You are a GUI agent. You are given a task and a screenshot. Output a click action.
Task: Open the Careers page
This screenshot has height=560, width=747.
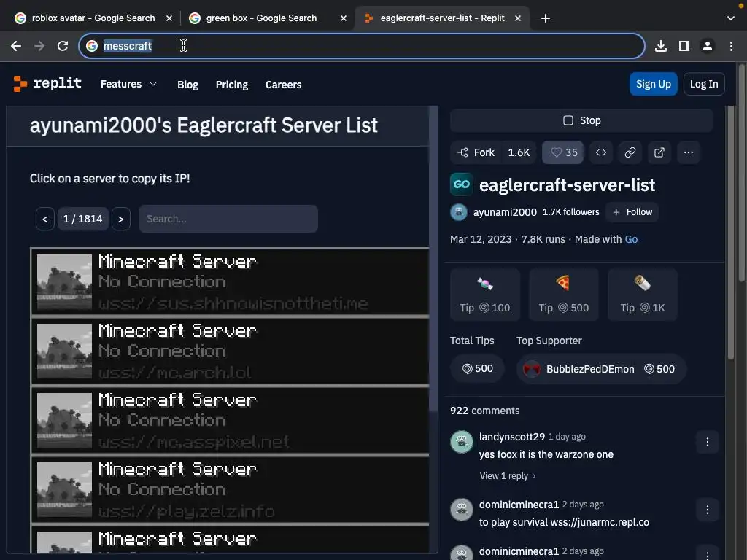tap(283, 85)
